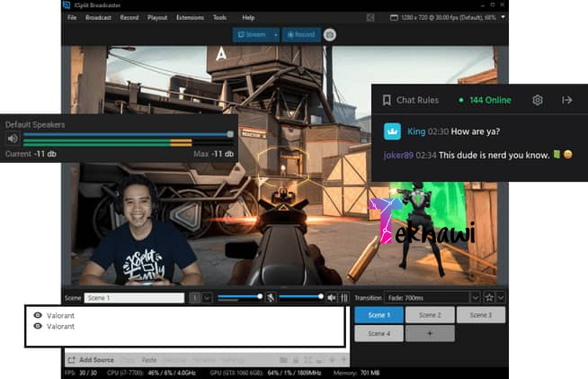Click King's crown avatar in chat
This screenshot has height=379, width=588.
392,131
